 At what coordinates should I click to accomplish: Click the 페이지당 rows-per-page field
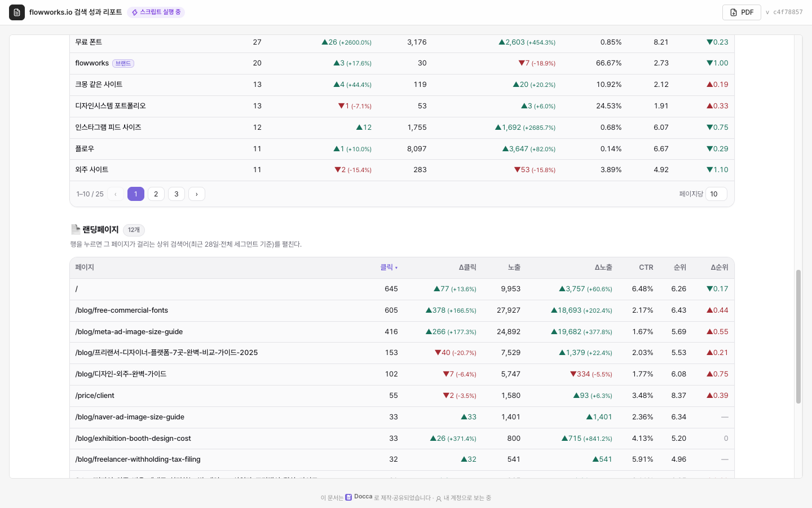(x=716, y=194)
